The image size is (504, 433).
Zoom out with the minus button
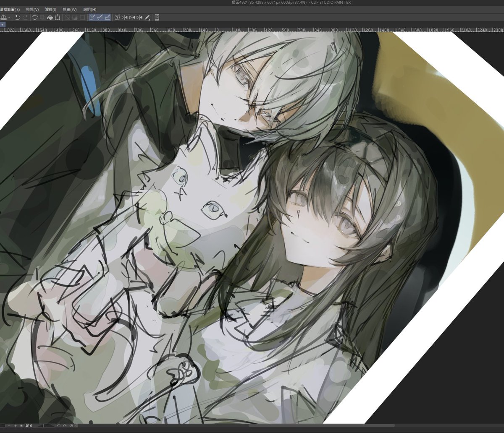pos(9,425)
